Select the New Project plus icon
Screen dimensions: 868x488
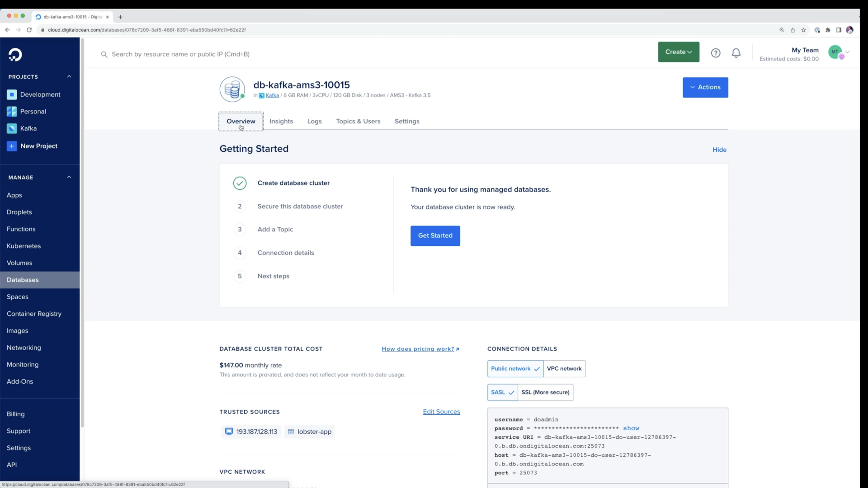[x=12, y=146]
